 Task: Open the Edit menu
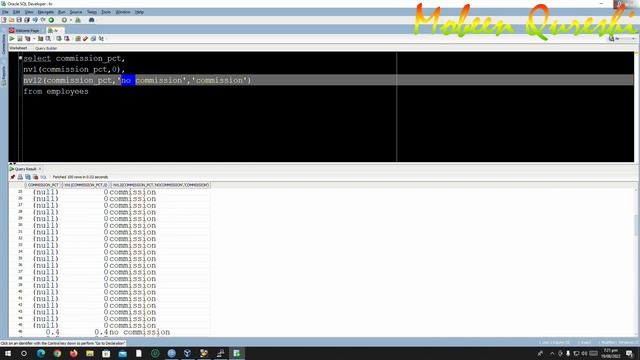16,12
